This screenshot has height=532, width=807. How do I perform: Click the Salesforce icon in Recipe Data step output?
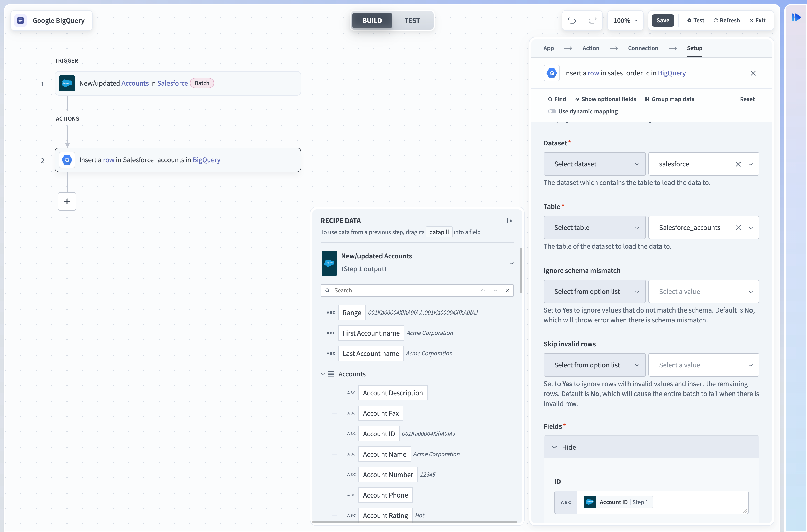click(329, 263)
